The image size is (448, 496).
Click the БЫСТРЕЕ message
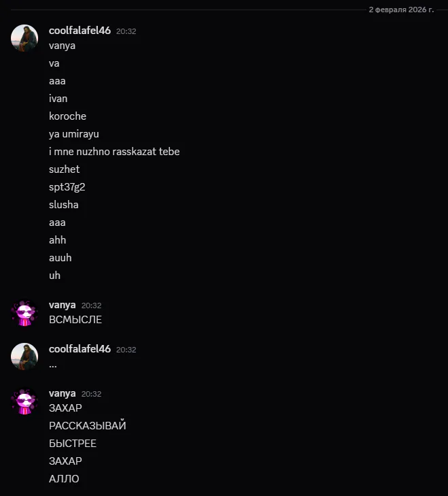click(x=73, y=444)
